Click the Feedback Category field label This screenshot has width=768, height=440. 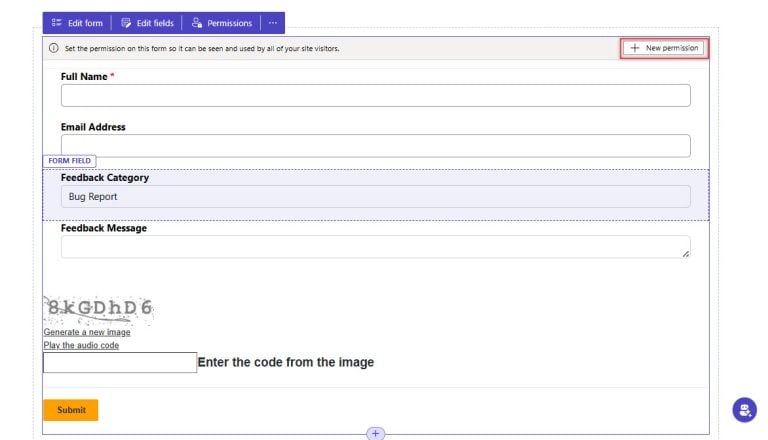pos(105,178)
